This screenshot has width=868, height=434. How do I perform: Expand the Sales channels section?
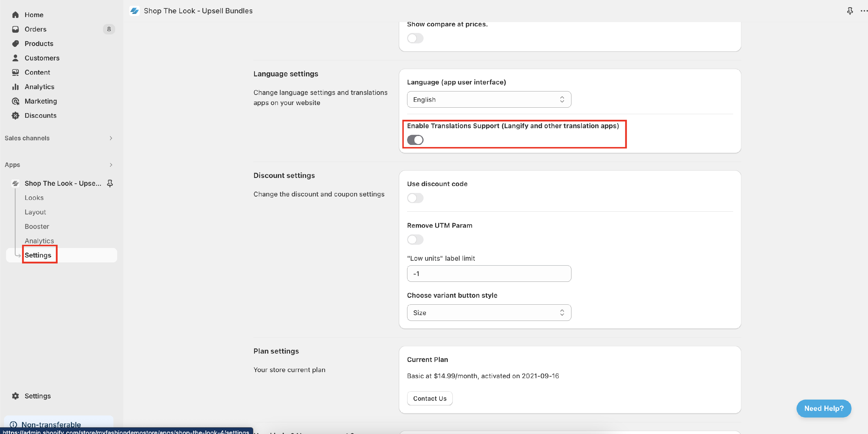click(x=111, y=138)
